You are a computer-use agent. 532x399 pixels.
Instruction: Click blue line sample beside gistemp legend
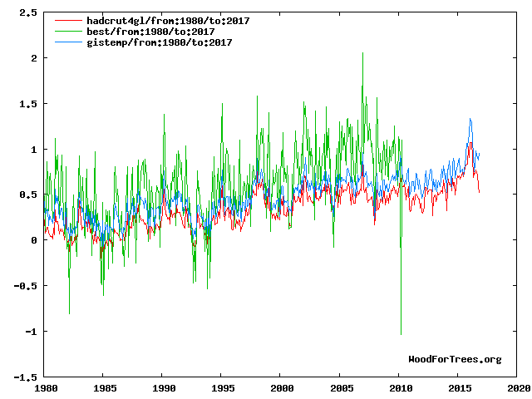click(x=68, y=42)
